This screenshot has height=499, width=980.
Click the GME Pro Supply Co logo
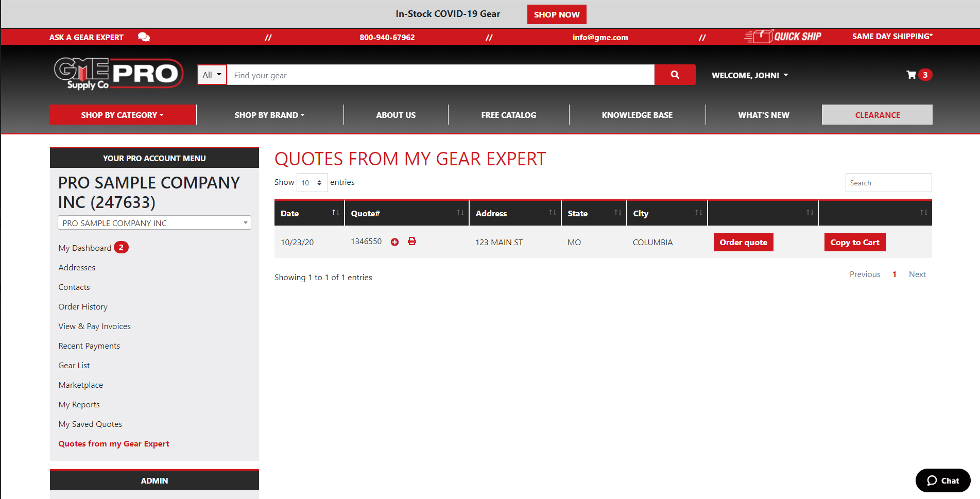pos(118,74)
